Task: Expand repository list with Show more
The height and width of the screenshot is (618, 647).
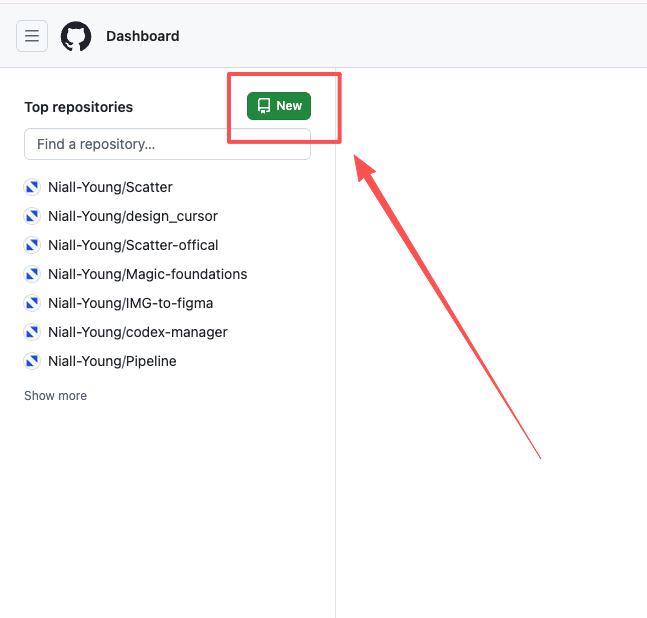Action: (55, 396)
